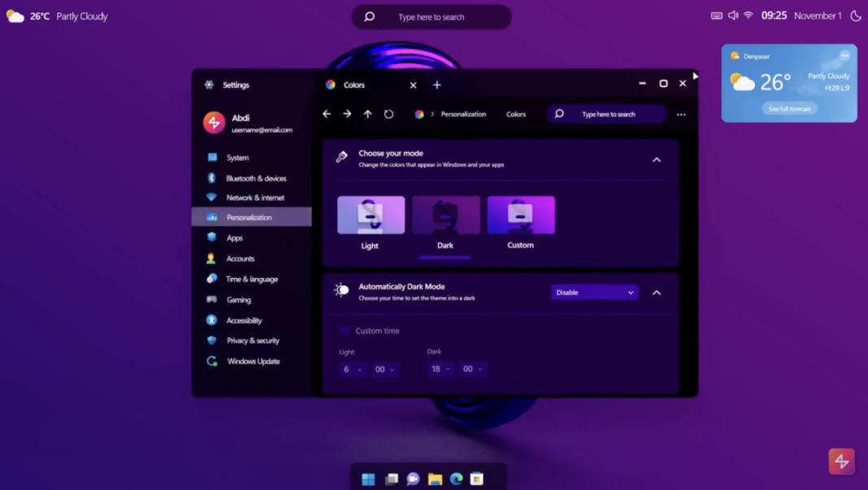868x490 pixels.
Task: Add a new tab with plus icon
Action: point(436,85)
